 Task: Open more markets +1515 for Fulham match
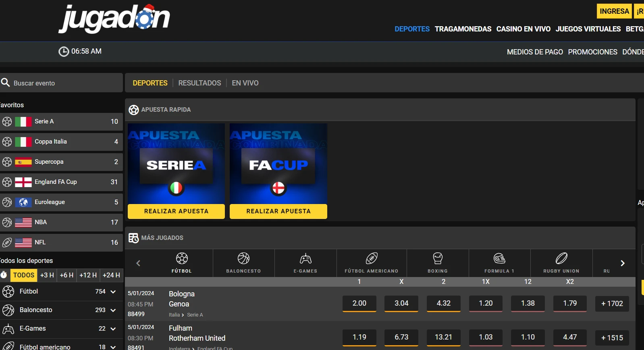[x=612, y=338]
